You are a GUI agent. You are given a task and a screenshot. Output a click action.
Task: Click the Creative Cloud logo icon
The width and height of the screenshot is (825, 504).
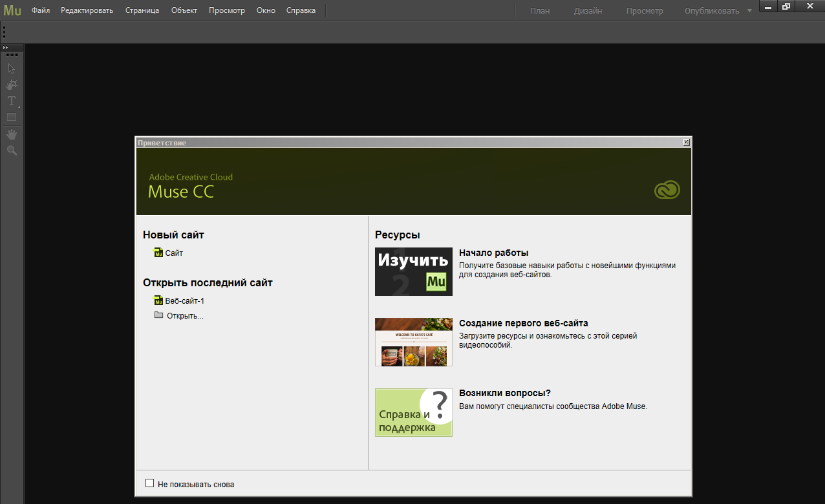coord(667,189)
